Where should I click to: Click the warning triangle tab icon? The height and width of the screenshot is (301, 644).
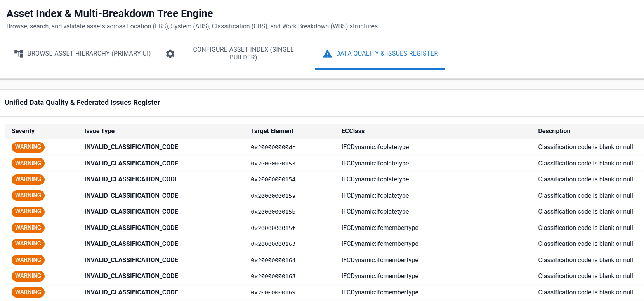(327, 54)
